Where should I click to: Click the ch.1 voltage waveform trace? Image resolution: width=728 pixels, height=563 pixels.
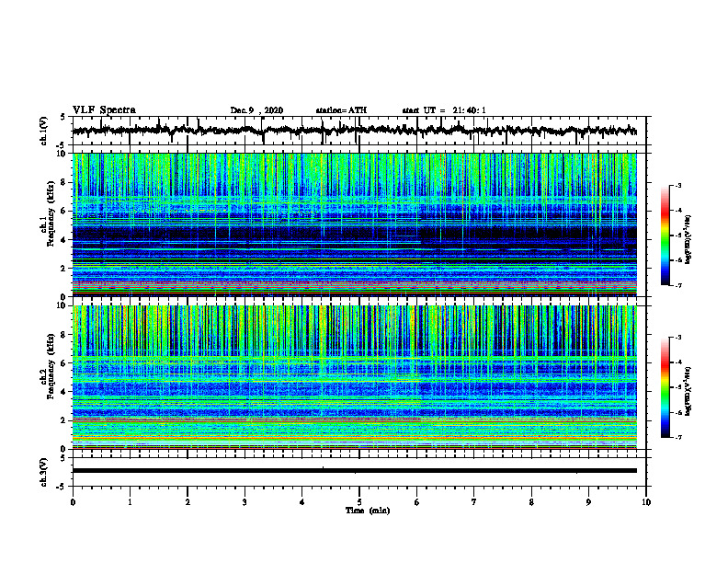click(355, 131)
